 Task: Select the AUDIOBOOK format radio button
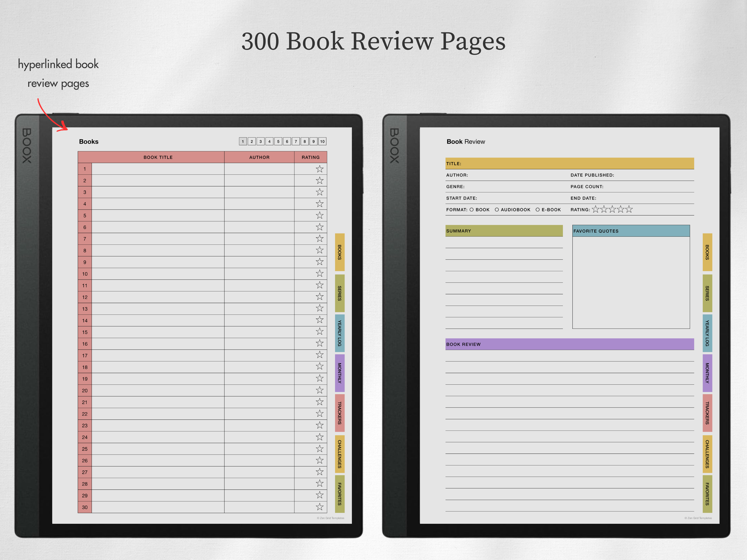[497, 210]
